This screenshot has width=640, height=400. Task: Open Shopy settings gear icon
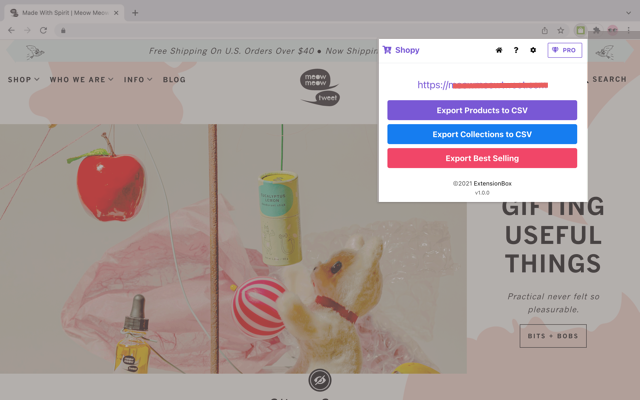pyautogui.click(x=533, y=50)
